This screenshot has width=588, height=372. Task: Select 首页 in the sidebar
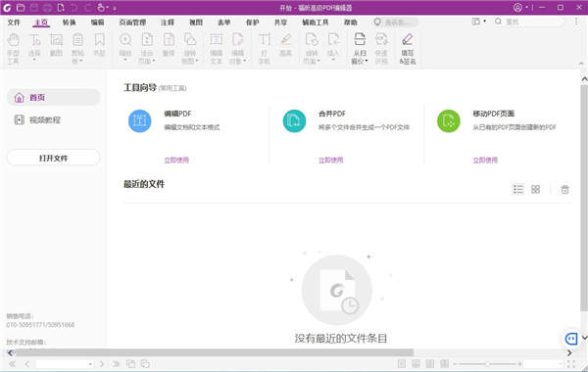53,97
